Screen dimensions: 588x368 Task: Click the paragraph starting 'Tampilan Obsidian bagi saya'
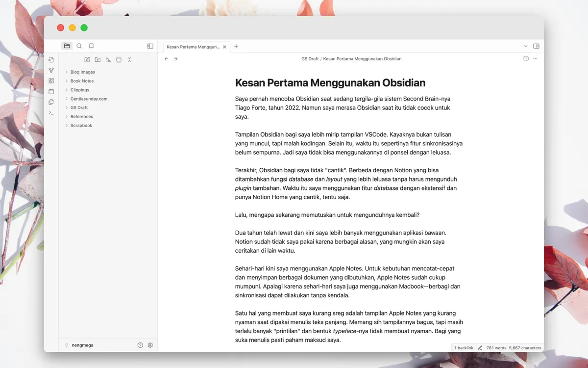349,143
